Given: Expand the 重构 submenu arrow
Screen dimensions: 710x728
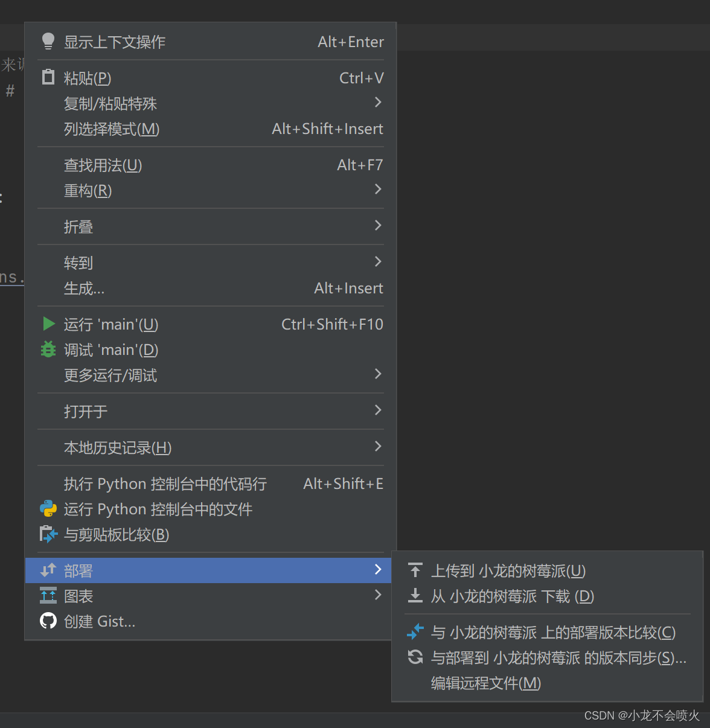Looking at the screenshot, I should coord(378,190).
